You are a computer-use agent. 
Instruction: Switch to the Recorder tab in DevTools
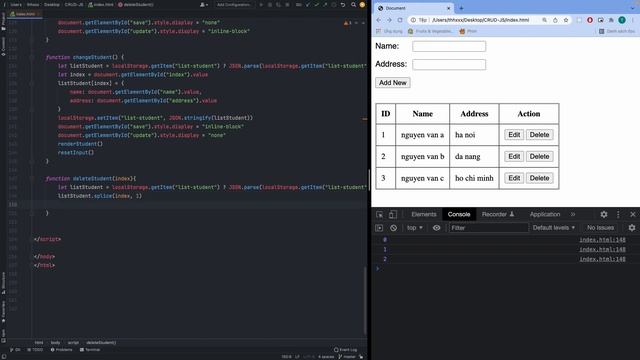tap(498, 215)
